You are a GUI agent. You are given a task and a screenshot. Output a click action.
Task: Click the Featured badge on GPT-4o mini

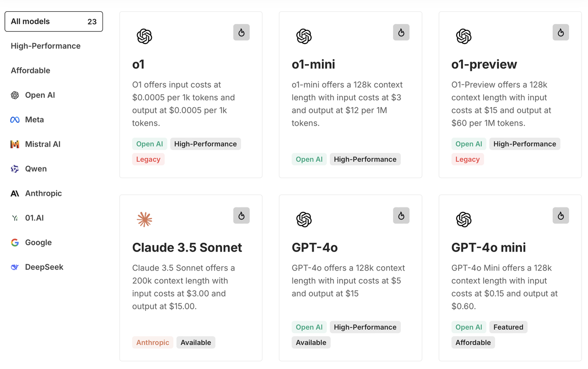coord(508,327)
